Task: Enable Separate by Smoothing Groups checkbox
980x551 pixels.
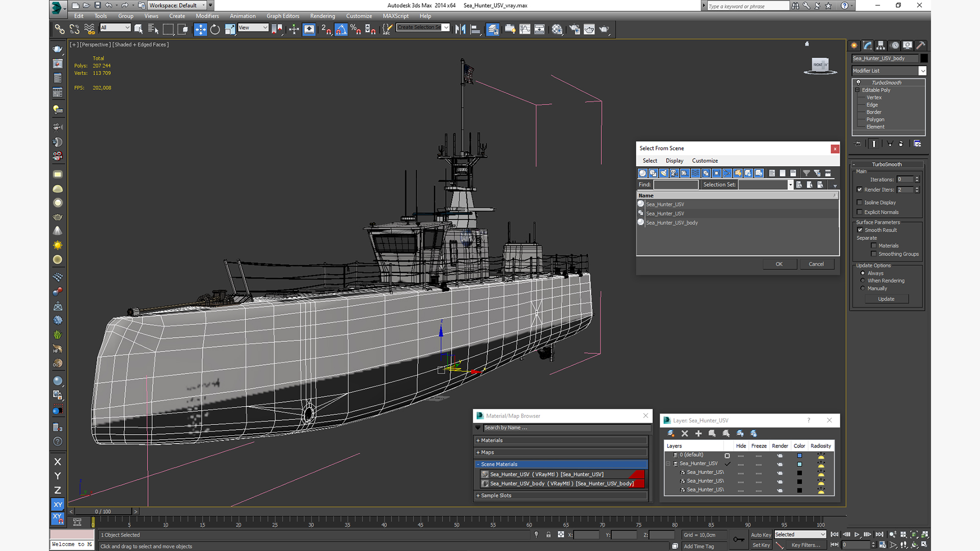Action: [874, 254]
